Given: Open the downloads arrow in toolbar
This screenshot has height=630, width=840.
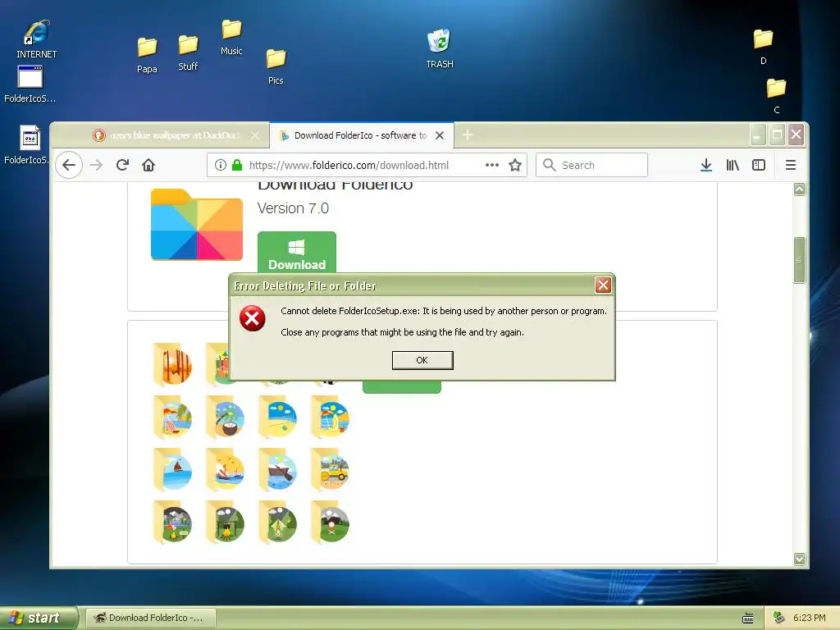Looking at the screenshot, I should point(706,165).
